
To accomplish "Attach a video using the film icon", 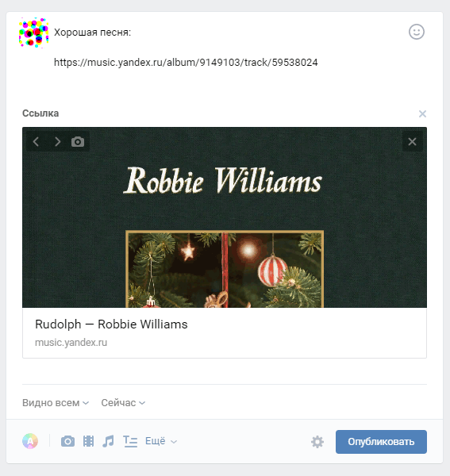I will [88, 441].
